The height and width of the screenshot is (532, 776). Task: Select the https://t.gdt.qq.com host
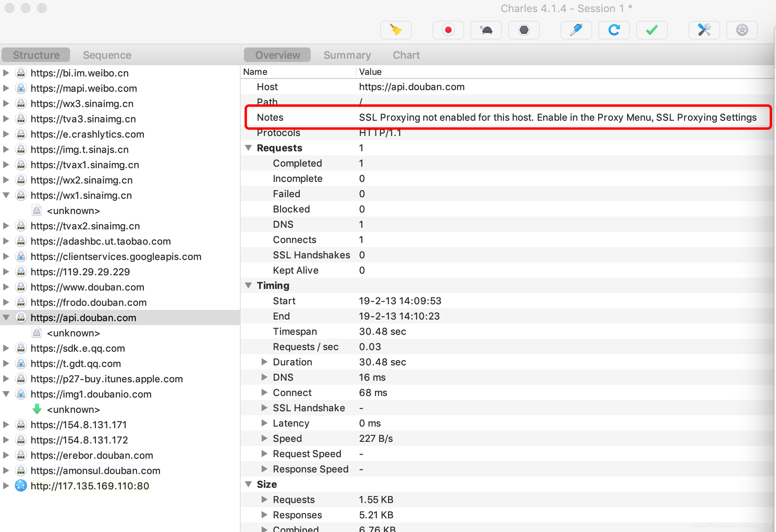[x=76, y=363]
